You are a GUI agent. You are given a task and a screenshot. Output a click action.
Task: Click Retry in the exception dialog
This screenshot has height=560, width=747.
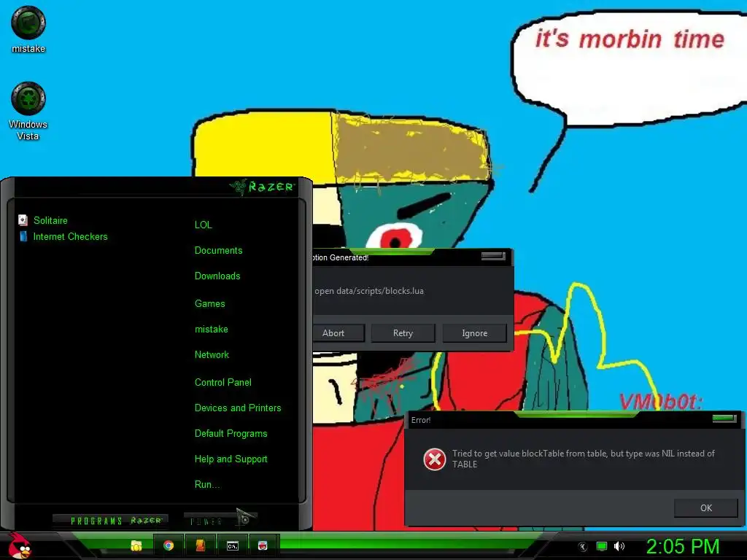click(x=403, y=332)
